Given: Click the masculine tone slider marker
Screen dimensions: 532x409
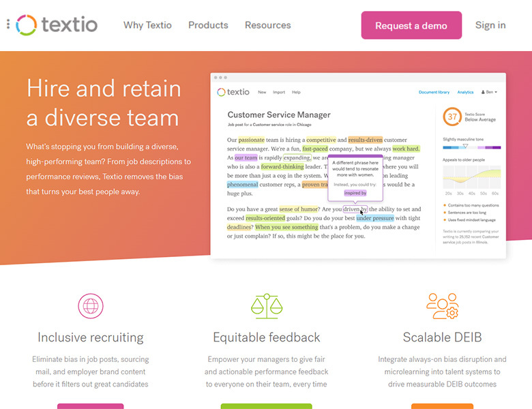Looking at the screenshot, I should click(x=465, y=146).
